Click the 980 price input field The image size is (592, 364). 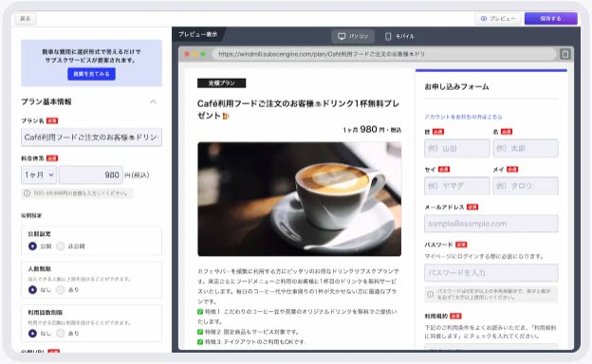(91, 175)
